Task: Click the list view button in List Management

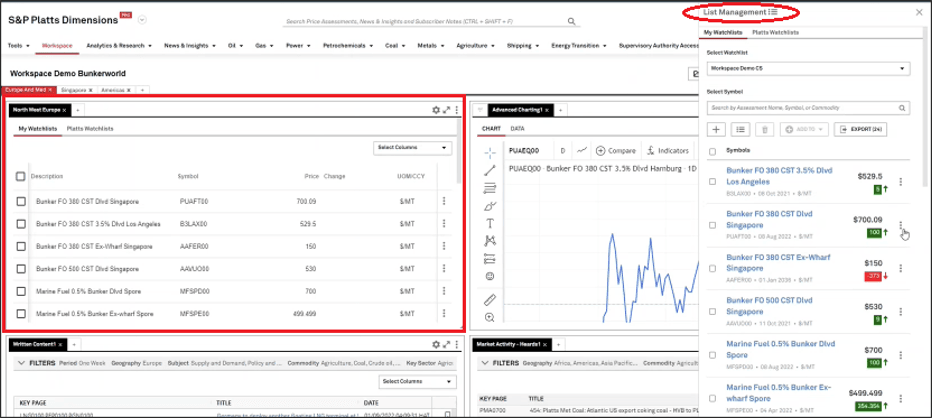Action: click(740, 129)
